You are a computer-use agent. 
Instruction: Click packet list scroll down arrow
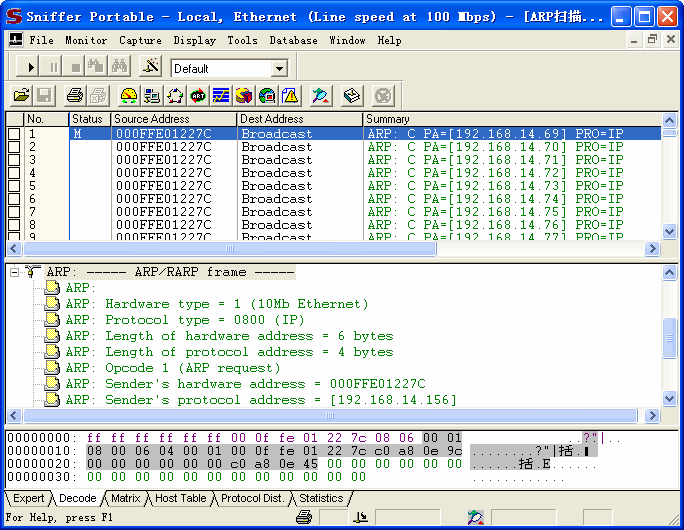(669, 231)
